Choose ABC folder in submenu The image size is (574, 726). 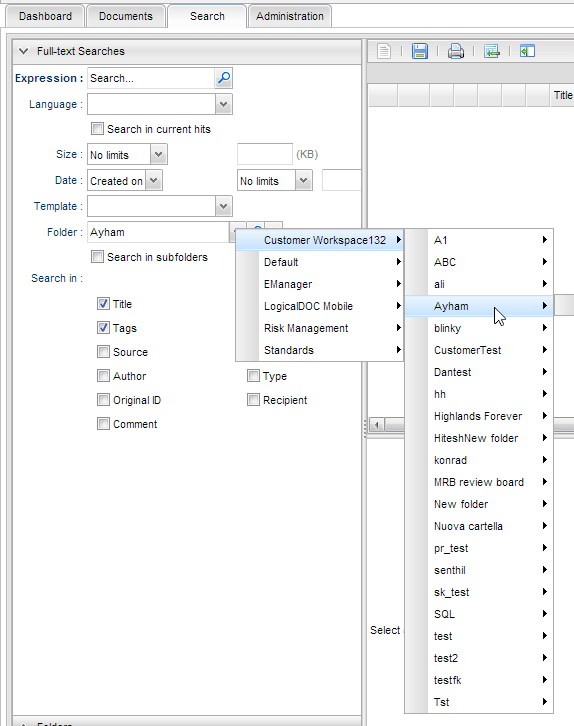[x=479, y=262]
